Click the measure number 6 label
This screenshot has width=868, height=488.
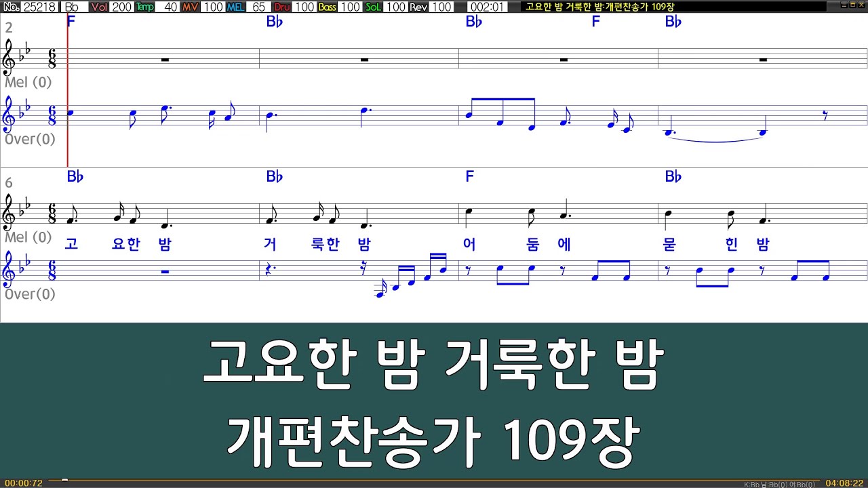9,183
